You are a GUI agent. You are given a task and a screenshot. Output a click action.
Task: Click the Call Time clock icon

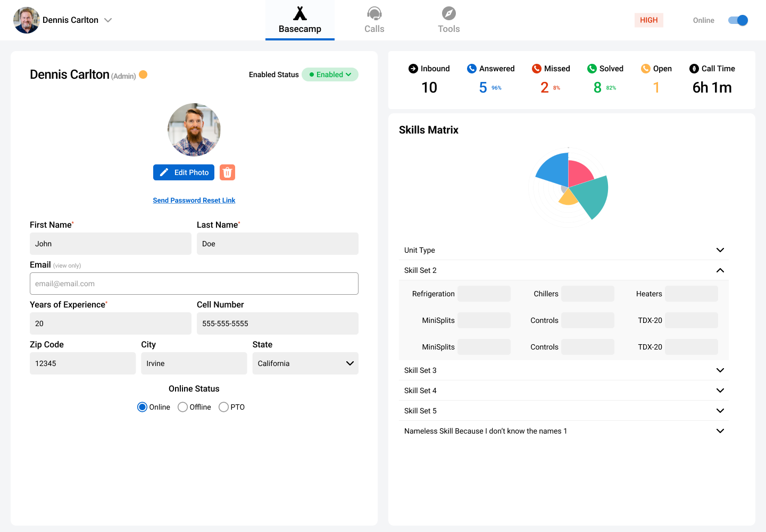point(694,69)
